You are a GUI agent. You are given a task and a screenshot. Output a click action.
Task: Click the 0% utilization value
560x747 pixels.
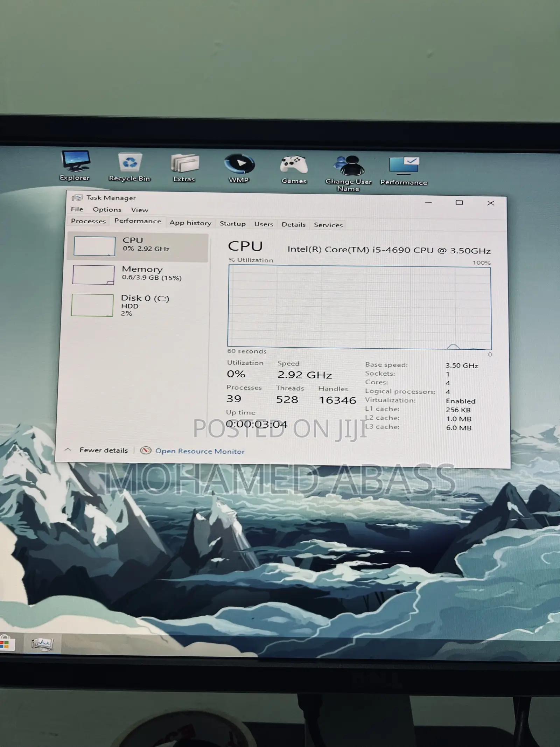tap(236, 374)
